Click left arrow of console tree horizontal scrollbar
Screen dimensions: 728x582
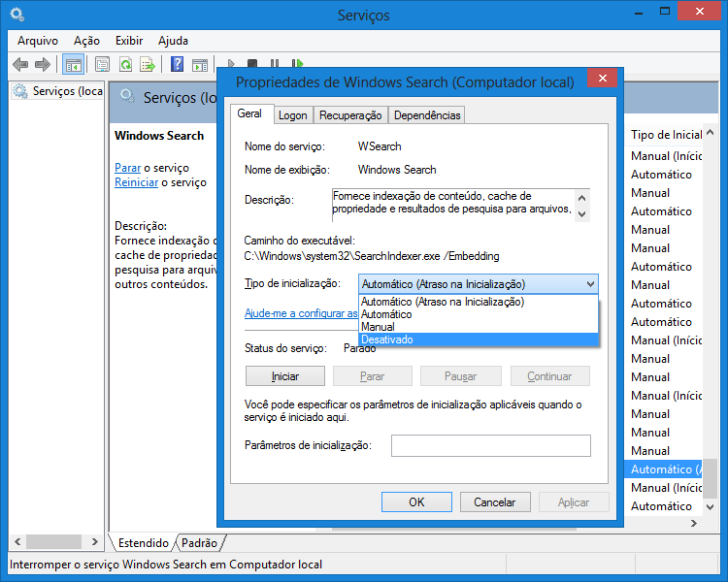point(17,541)
